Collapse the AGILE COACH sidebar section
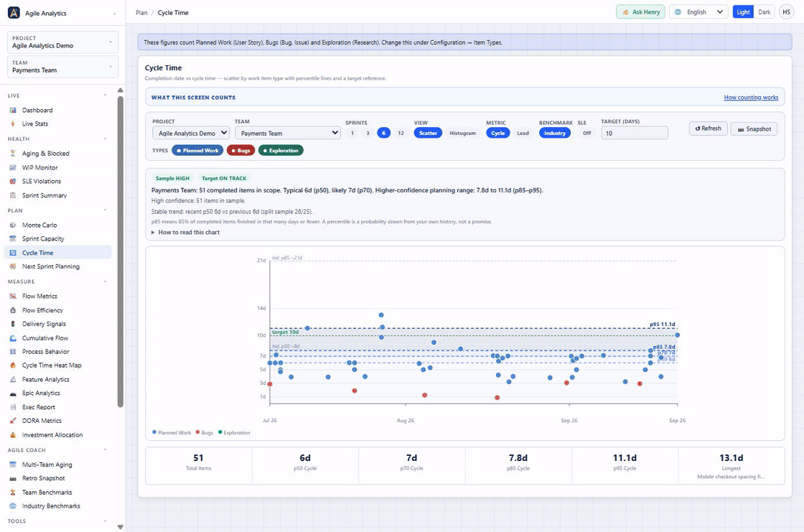The height and width of the screenshot is (532, 804). point(105,450)
